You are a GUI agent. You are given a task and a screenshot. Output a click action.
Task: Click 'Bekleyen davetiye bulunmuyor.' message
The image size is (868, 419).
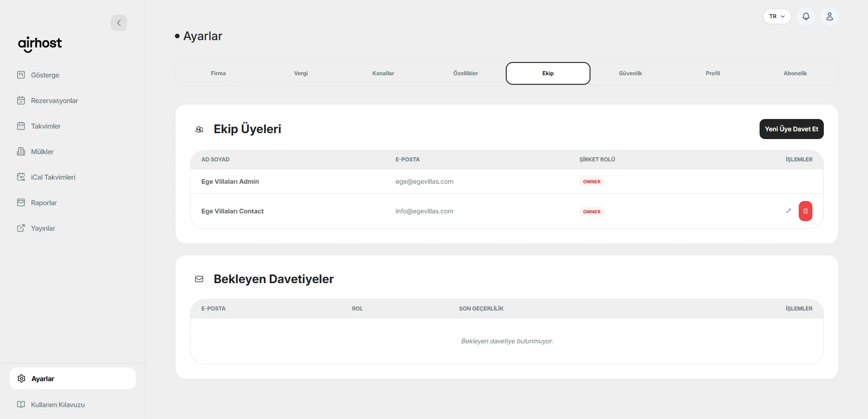(x=507, y=341)
